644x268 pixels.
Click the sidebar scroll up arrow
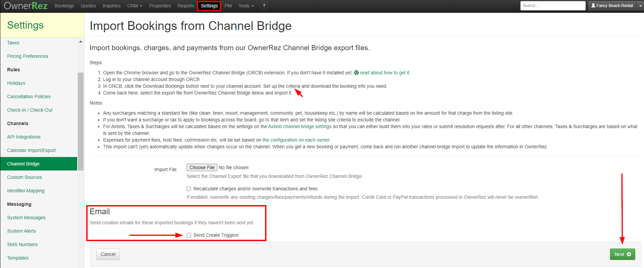[80, 42]
